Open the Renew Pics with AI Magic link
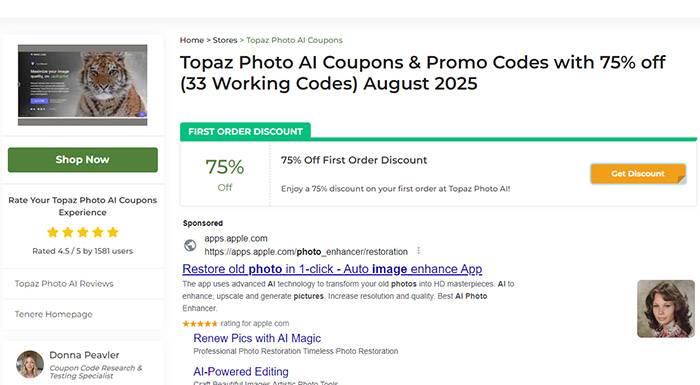The height and width of the screenshot is (385, 700). coord(257,339)
